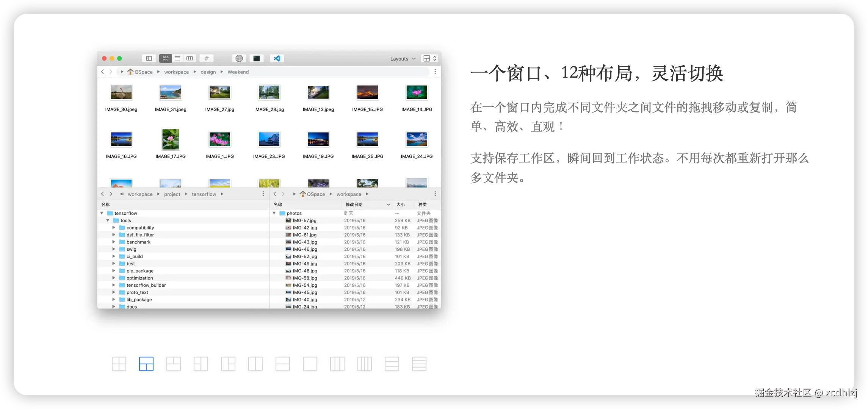This screenshot has width=868, height=409.
Task: Choose the four-column layout icon
Action: [x=365, y=364]
